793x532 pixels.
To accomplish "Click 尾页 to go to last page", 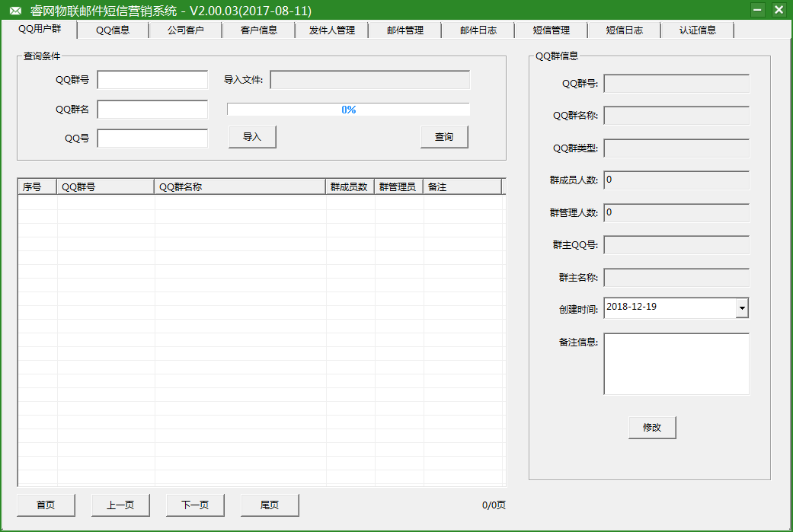I will (x=269, y=505).
